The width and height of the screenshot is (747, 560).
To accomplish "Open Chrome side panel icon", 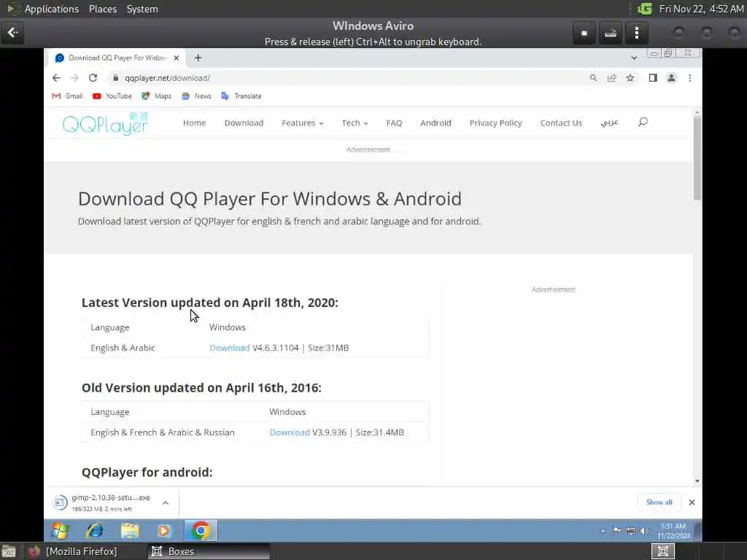I will click(653, 77).
